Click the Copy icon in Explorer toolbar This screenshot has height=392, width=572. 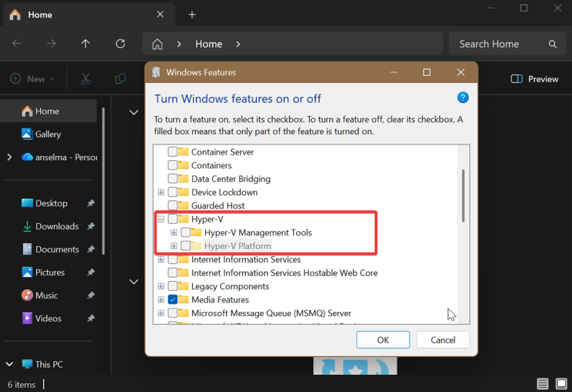(x=120, y=79)
